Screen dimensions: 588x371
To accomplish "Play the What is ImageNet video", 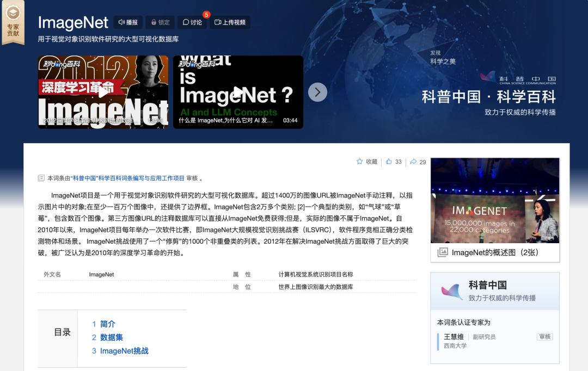I will click(238, 92).
